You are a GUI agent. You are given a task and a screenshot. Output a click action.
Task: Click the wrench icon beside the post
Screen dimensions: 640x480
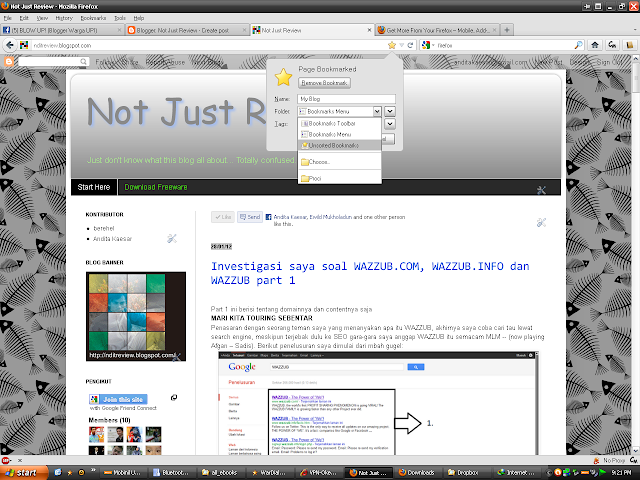pyautogui.click(x=541, y=222)
